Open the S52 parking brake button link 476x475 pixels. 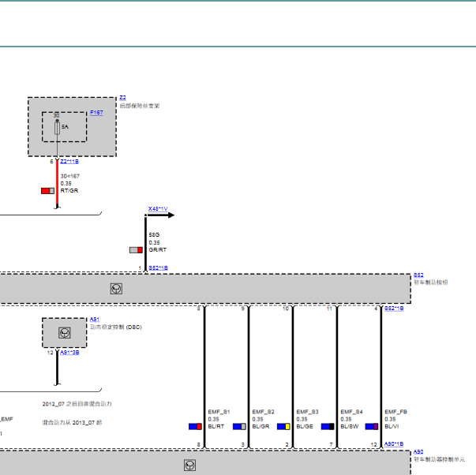[x=418, y=275]
